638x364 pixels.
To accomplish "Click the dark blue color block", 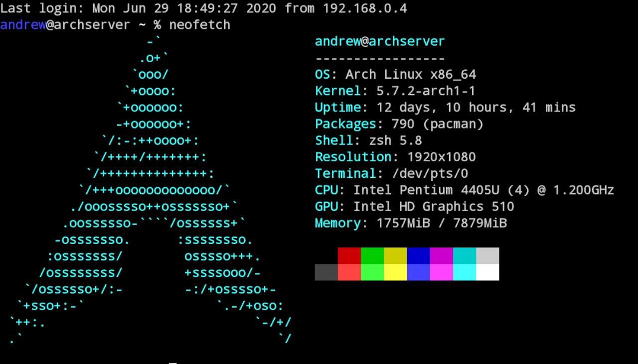I will click(419, 256).
